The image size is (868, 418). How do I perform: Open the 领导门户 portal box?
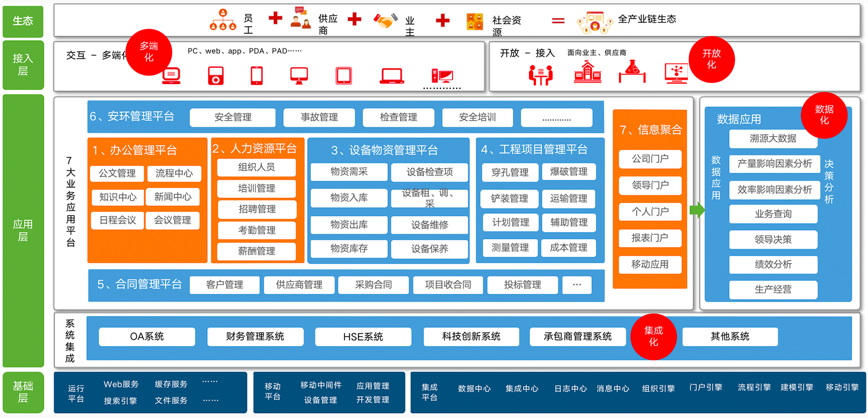click(650, 185)
